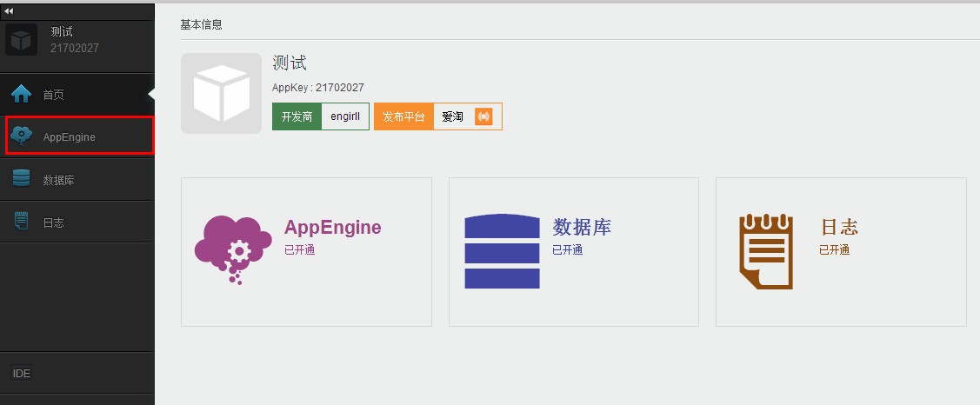Click the AppKey : 21702027 text

(x=318, y=88)
